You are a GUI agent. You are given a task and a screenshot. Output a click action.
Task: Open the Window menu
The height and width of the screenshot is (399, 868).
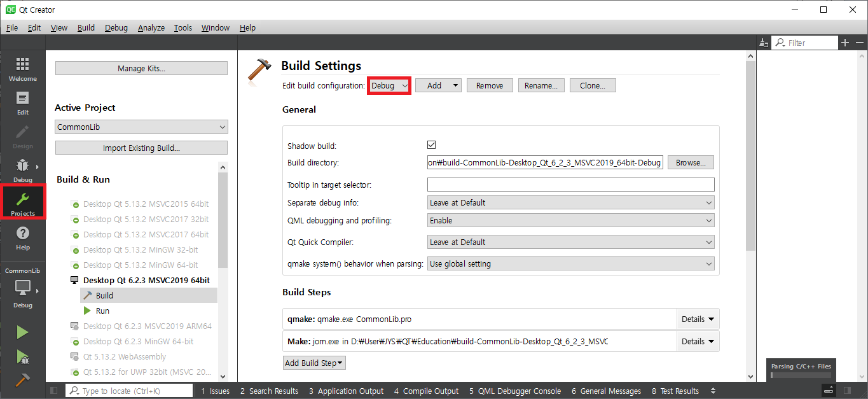[x=216, y=27]
